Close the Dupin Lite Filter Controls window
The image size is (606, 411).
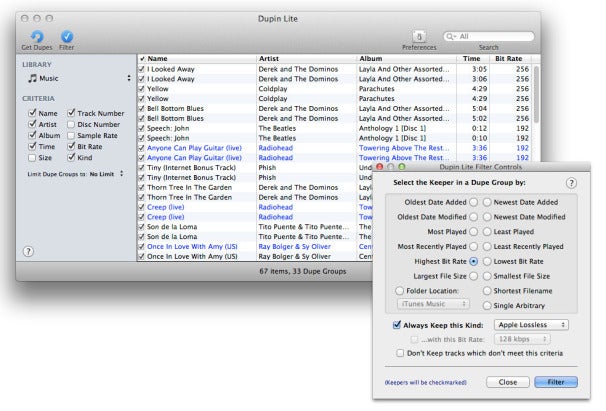click(x=380, y=167)
